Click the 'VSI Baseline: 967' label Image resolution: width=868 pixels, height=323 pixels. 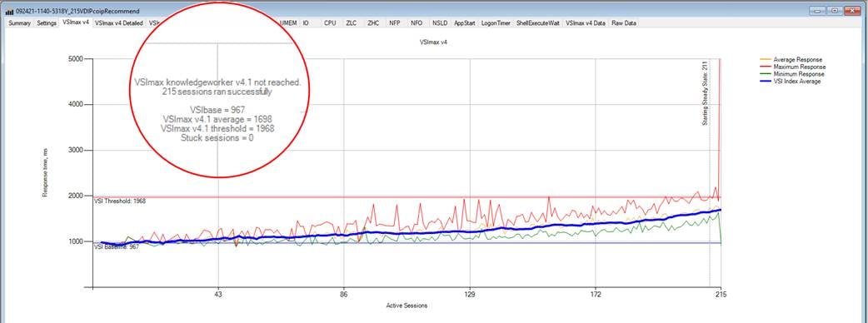tap(117, 247)
